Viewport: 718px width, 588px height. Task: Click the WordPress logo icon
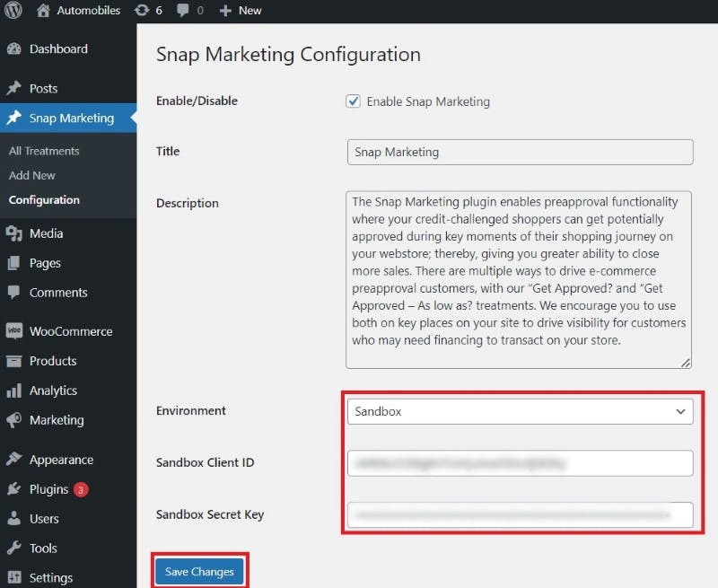(13, 11)
